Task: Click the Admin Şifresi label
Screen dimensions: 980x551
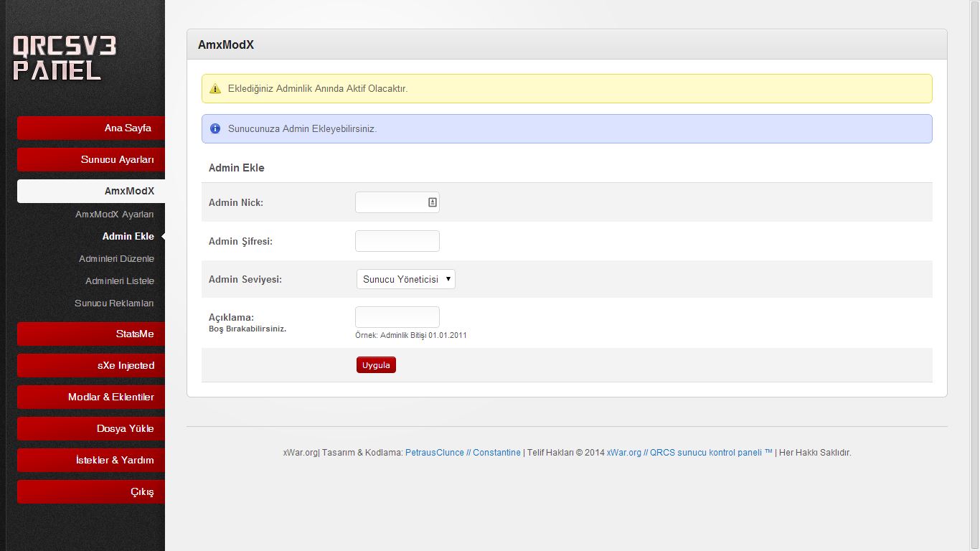Action: click(x=240, y=242)
